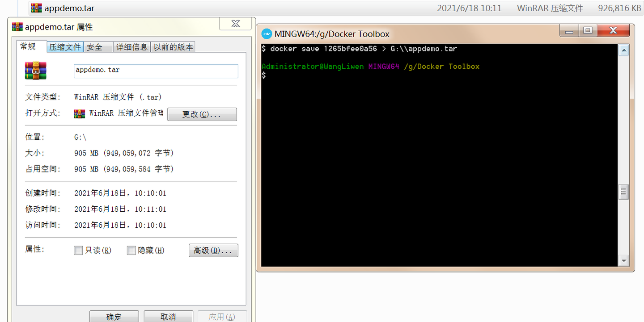This screenshot has height=322, width=644.
Task: Click the 文件类型 value WinRAR 压缩文件 (.tar)
Action: pos(118,97)
